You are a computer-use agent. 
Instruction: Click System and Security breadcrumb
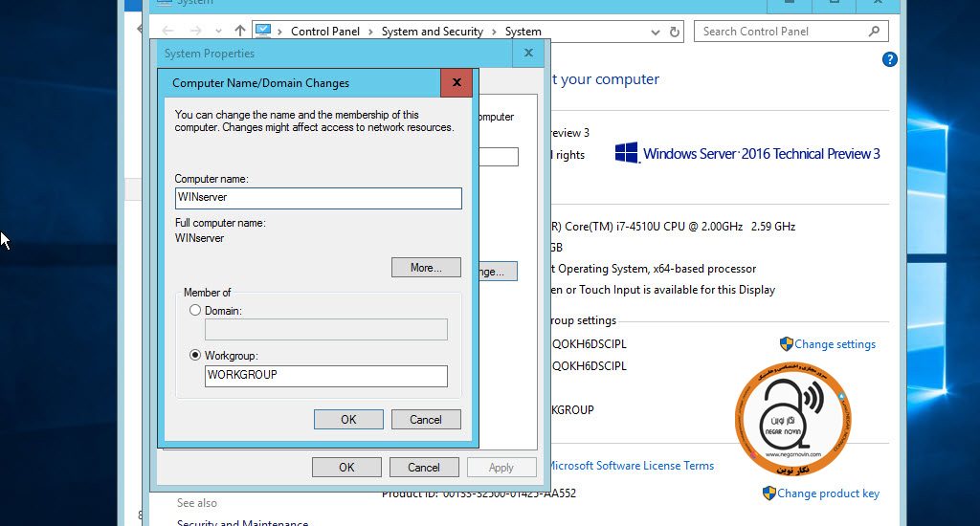(433, 32)
